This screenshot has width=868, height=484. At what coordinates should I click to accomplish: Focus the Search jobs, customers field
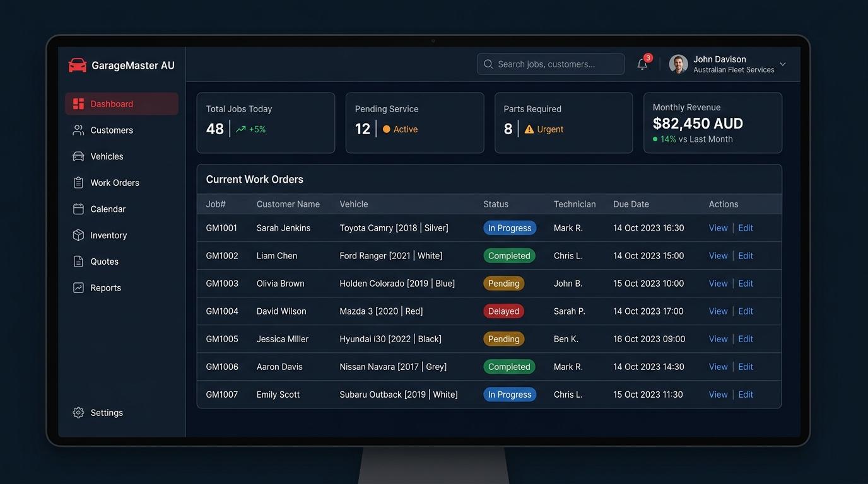551,64
